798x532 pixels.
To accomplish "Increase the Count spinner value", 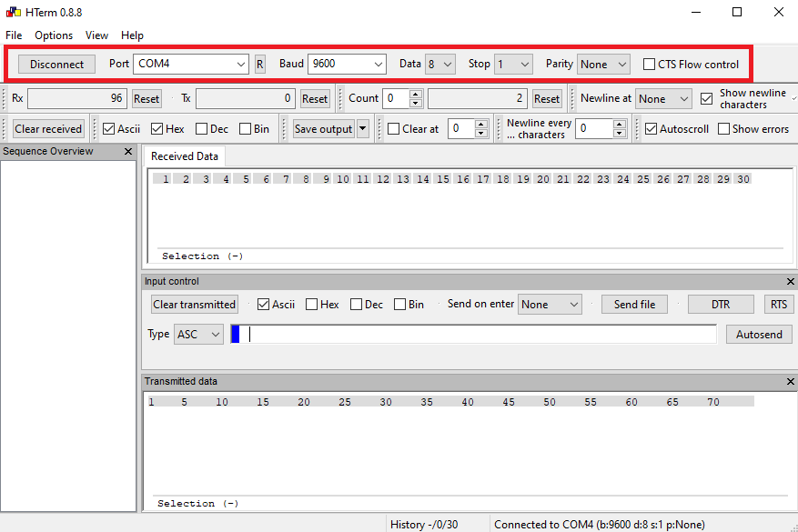I will click(416, 95).
